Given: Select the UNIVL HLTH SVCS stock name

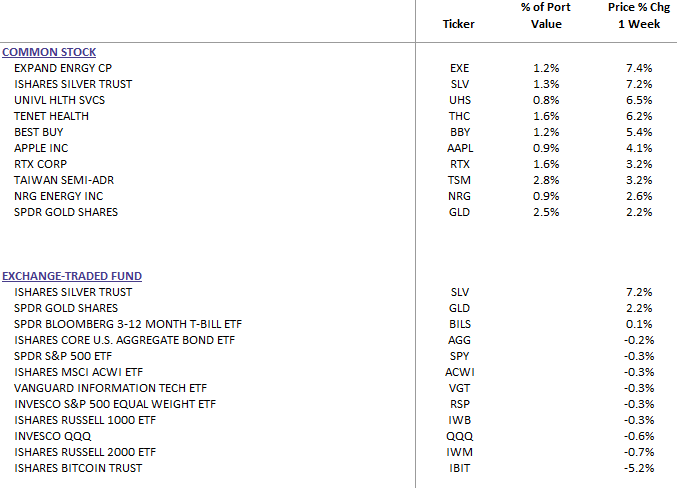Looking at the screenshot, I should 59,100.
